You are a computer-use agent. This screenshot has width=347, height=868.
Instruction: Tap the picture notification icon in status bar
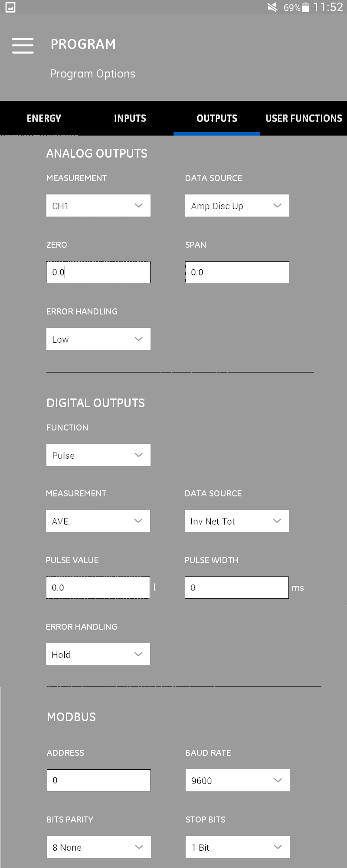pos(10,7)
